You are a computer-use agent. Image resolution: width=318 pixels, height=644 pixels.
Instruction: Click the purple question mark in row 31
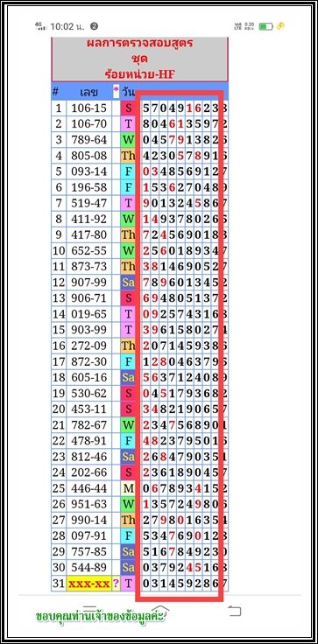pyautogui.click(x=116, y=584)
